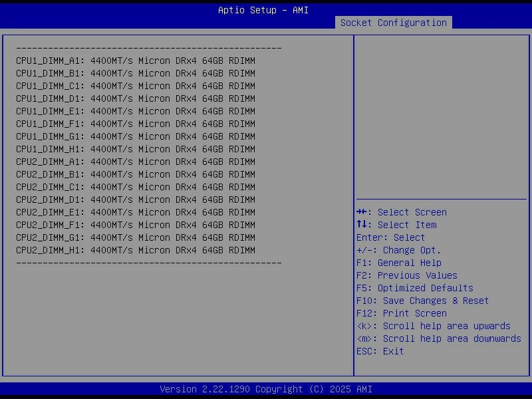This screenshot has height=399, width=532.
Task: Click the CPU1_DIMM_B1 memory row
Action: click(136, 73)
